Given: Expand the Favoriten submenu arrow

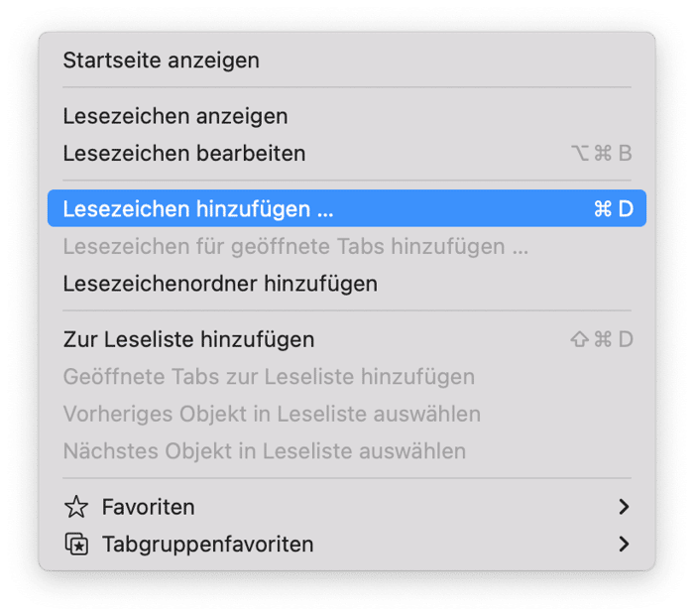Looking at the screenshot, I should [x=624, y=507].
